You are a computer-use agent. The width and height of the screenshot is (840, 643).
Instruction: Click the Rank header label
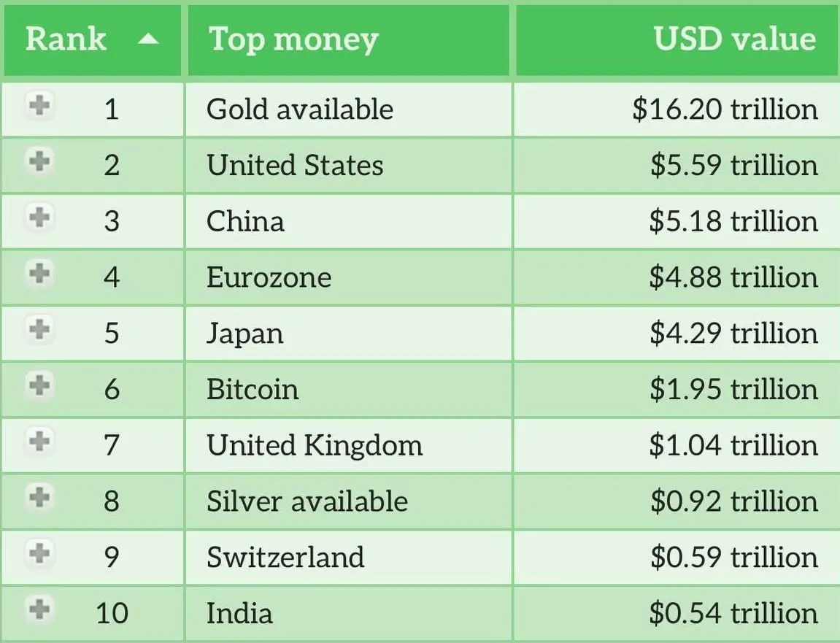[x=66, y=39]
